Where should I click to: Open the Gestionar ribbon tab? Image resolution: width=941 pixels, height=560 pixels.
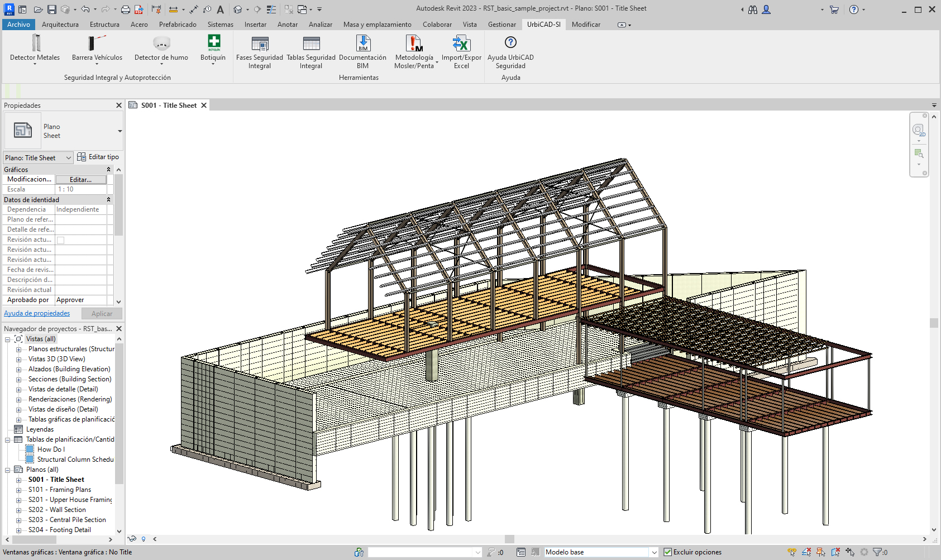coord(501,25)
